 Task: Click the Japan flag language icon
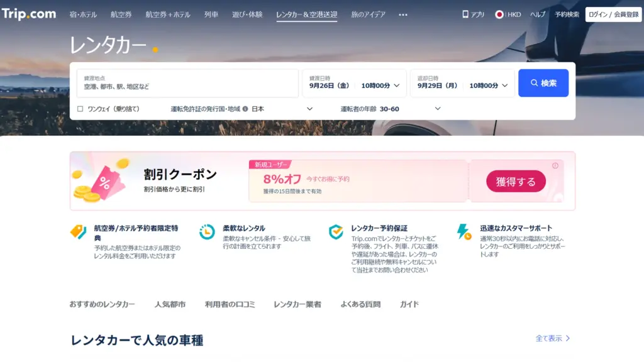(x=499, y=14)
